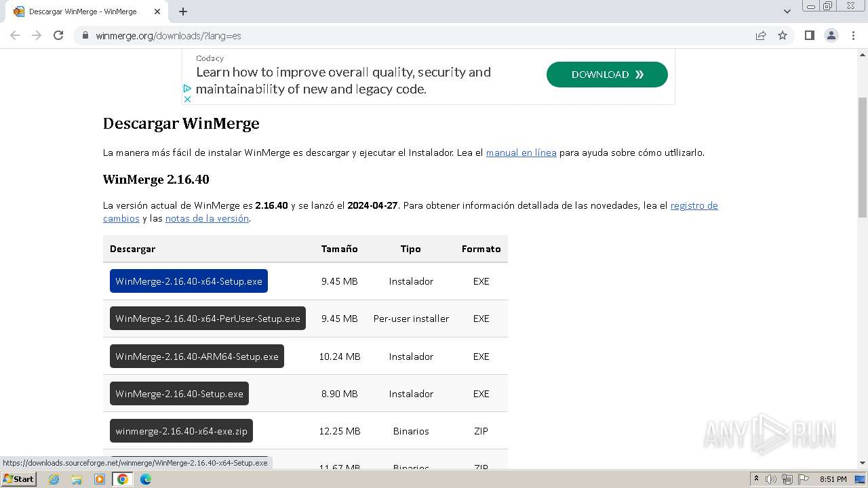Close the Descargar WinMerge tab
868x488 pixels.
(x=157, y=12)
